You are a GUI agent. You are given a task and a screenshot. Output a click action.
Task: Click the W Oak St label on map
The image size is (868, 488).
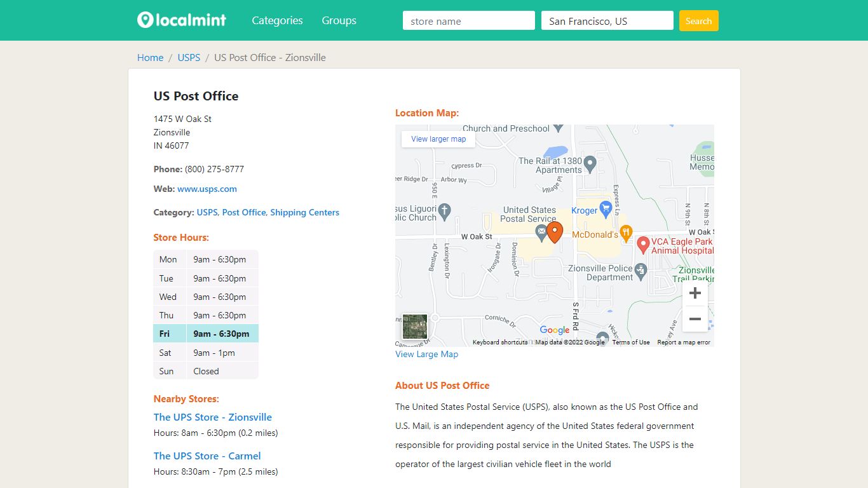[477, 236]
